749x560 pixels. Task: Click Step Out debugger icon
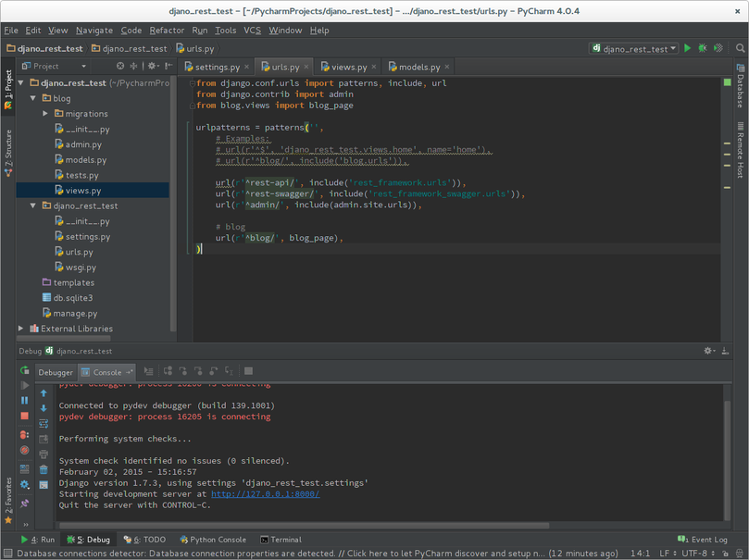click(214, 371)
